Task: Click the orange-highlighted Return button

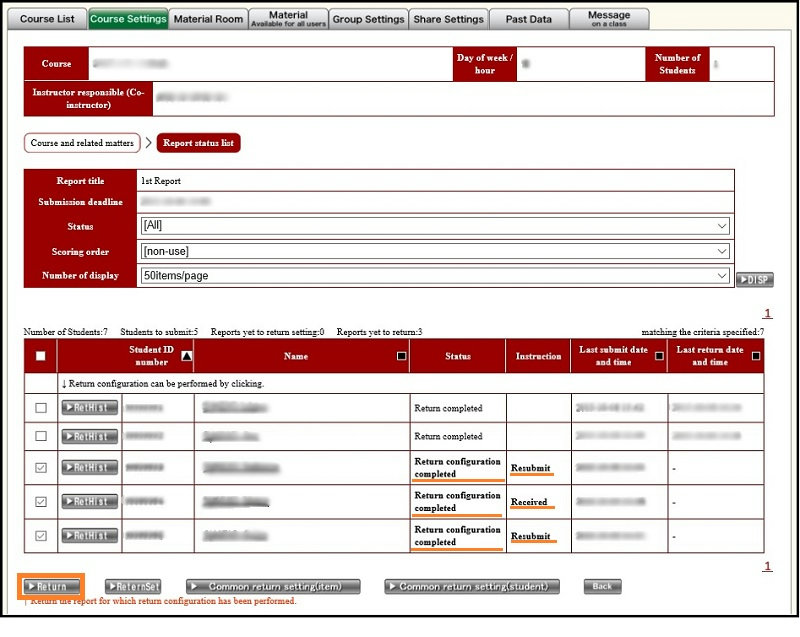Action: coord(50,586)
